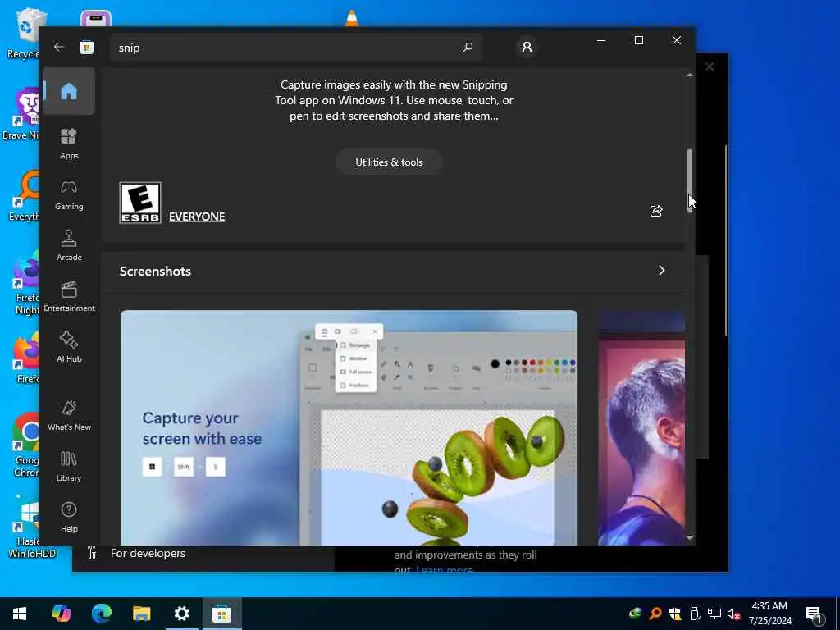Expand the Screenshots section chevron
The height and width of the screenshot is (630, 840).
[662, 271]
